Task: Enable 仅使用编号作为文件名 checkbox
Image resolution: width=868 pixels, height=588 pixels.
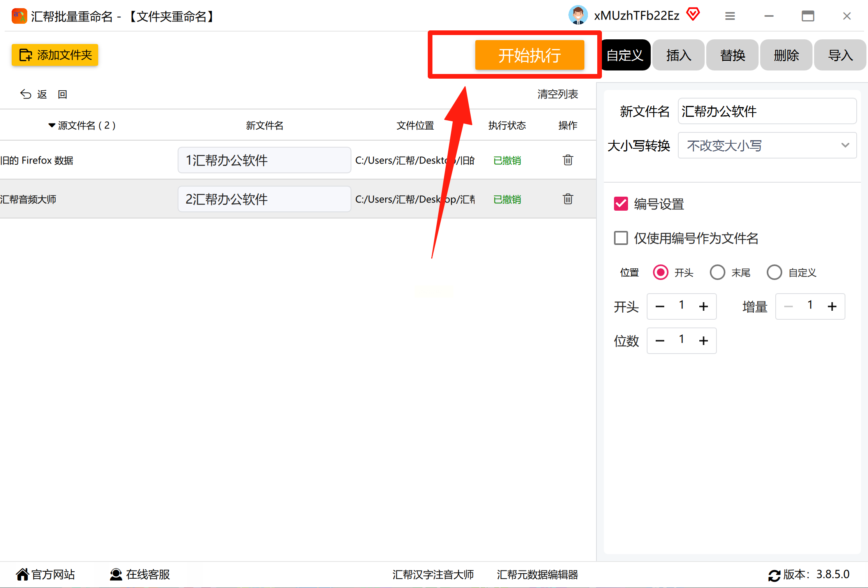Action: click(x=621, y=238)
